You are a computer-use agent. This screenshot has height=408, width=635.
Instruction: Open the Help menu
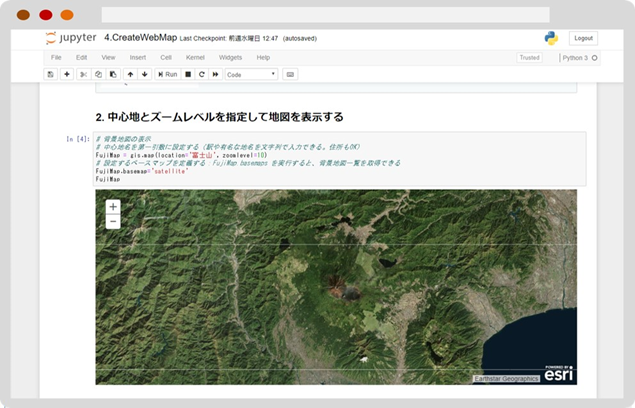263,58
